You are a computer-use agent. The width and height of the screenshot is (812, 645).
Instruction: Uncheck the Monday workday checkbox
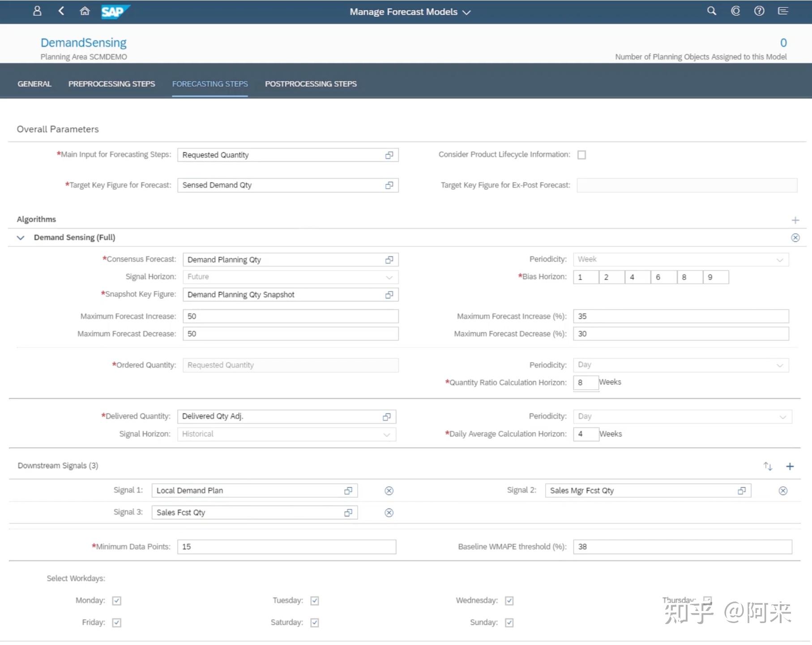click(116, 600)
